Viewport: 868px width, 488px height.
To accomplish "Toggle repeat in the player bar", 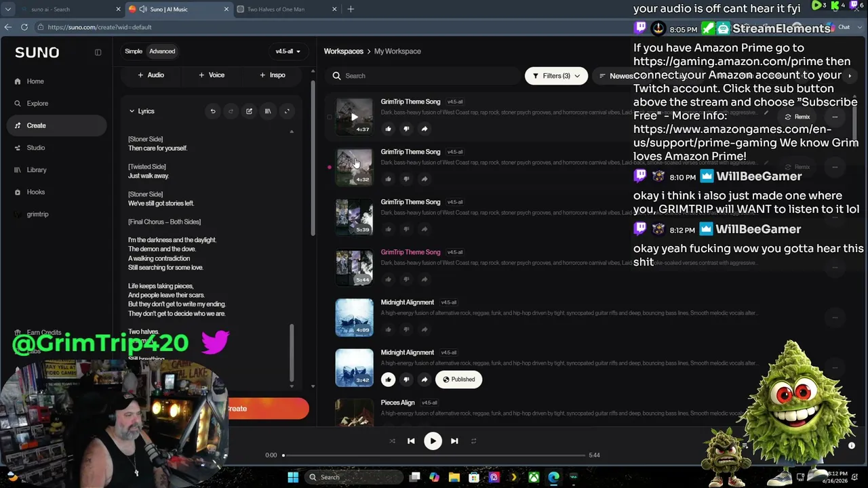I will tap(473, 441).
